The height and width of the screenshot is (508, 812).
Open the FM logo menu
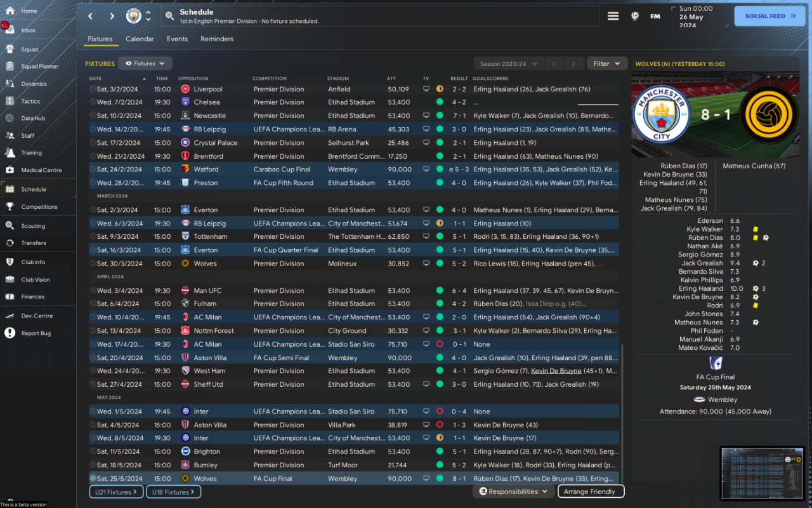[x=655, y=17]
